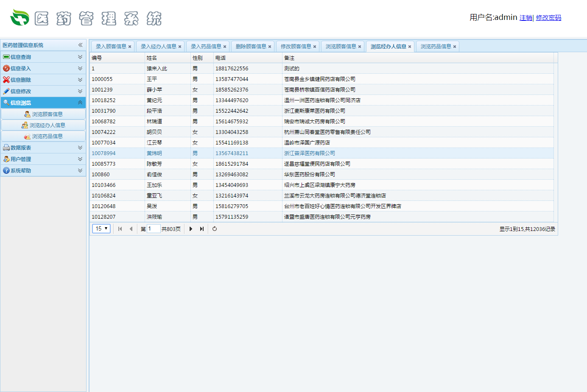Jump to the last page of records
This screenshot has width=587, height=392.
pyautogui.click(x=202, y=229)
